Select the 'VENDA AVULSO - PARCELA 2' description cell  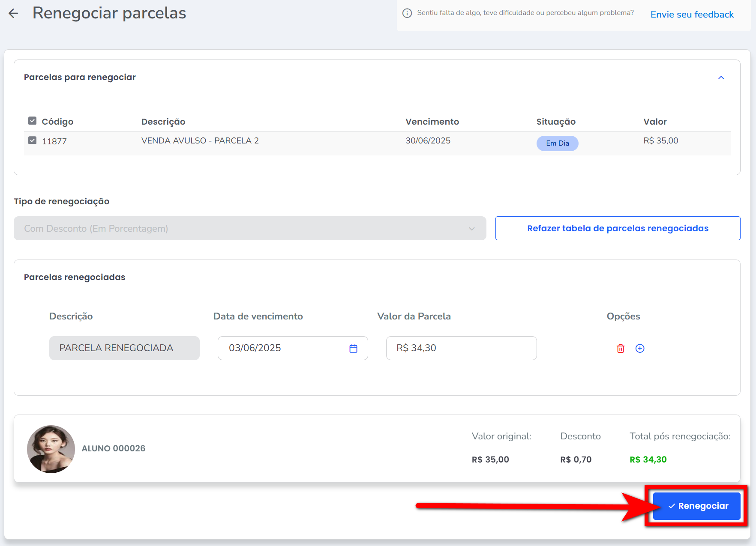point(200,140)
